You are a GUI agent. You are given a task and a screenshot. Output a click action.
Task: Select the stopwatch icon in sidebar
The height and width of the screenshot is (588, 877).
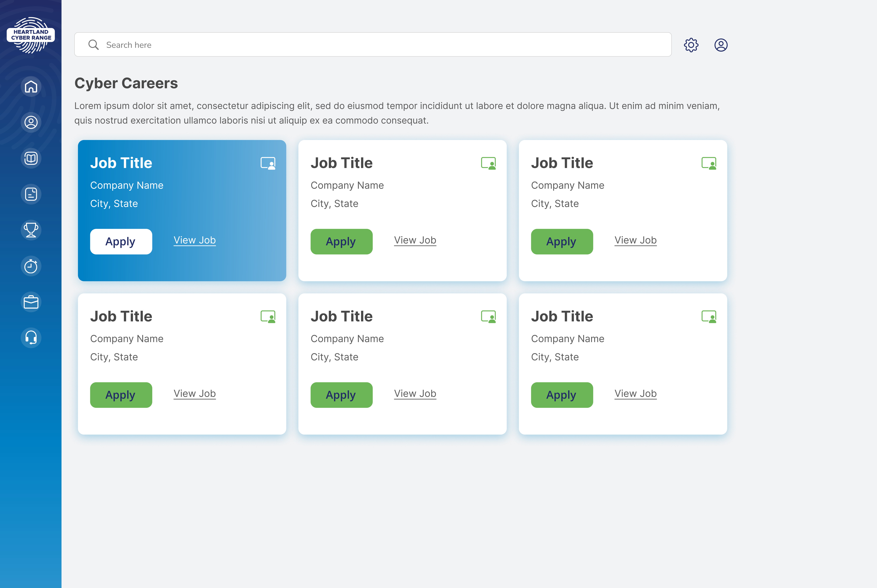31,266
